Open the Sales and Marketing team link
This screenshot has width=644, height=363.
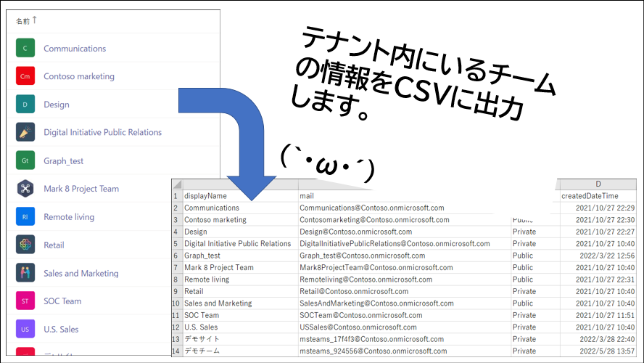81,274
